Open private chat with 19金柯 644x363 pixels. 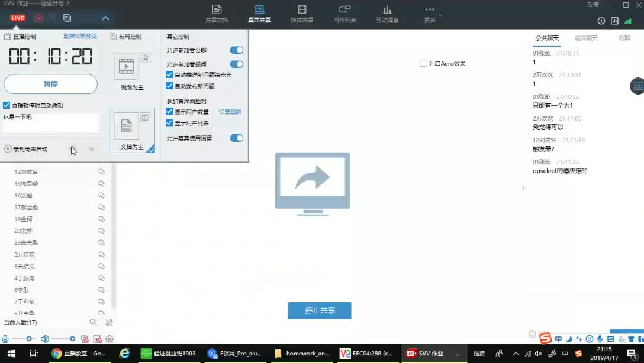(101, 219)
